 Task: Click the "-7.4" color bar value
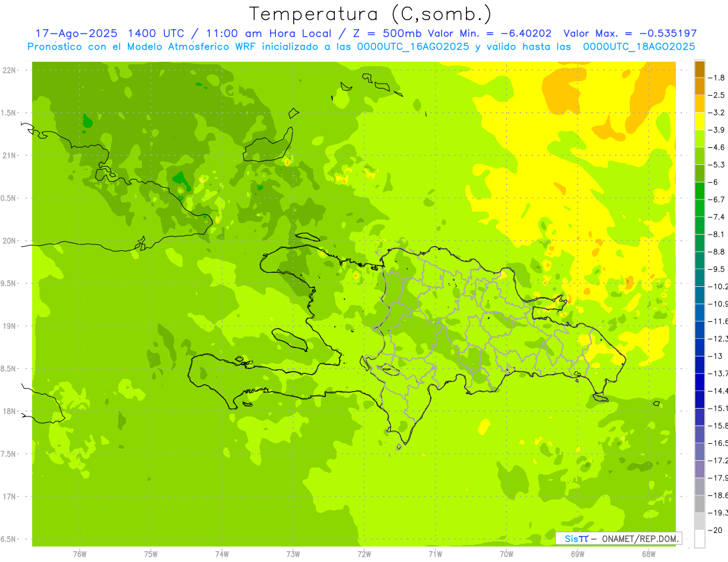(716, 217)
